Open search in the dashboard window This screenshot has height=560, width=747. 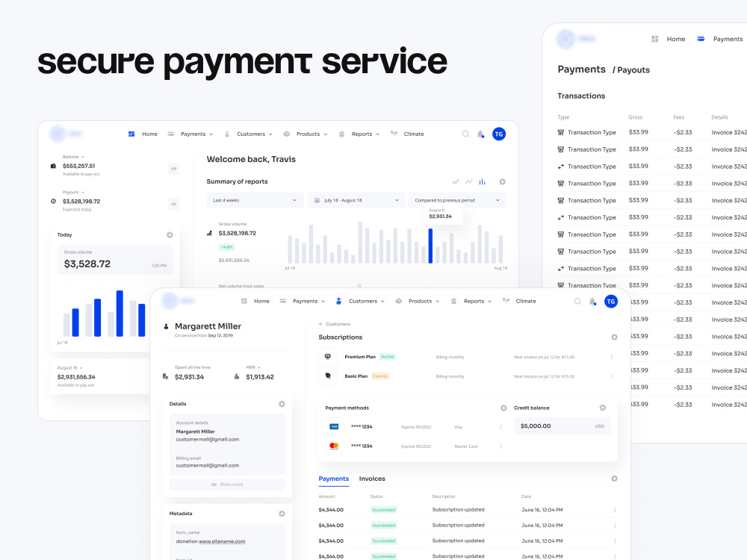click(x=465, y=134)
